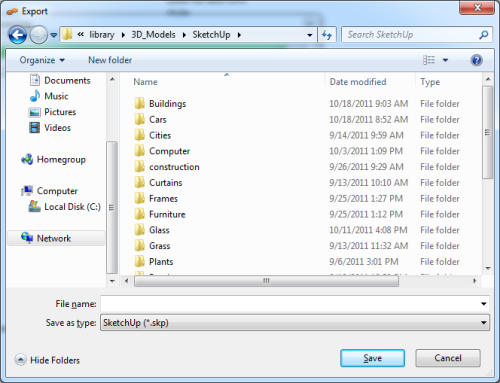Image resolution: width=500 pixels, height=383 pixels.
Task: Select Homegroup in navigation pane
Action: point(53,160)
